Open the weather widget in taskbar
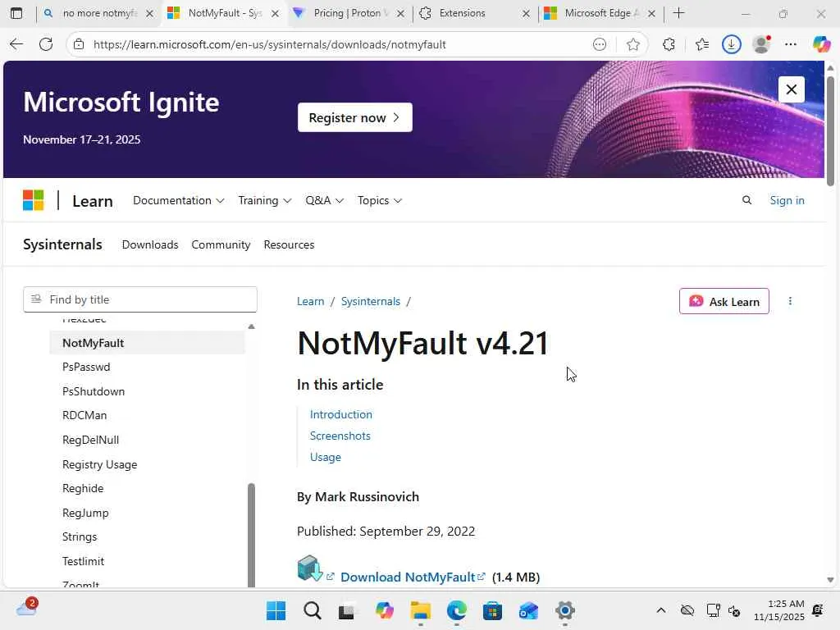The image size is (840, 630). (27, 608)
